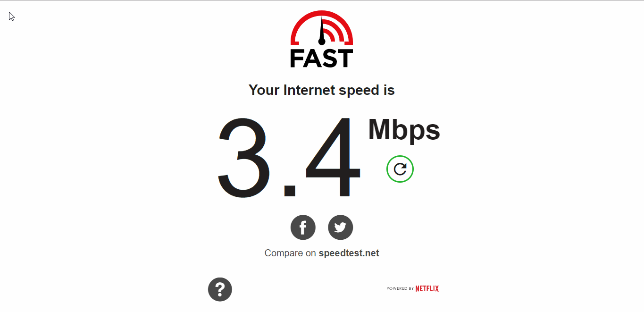Share result via Facebook icon
Screen dimensions: 644x312
pyautogui.click(x=303, y=228)
